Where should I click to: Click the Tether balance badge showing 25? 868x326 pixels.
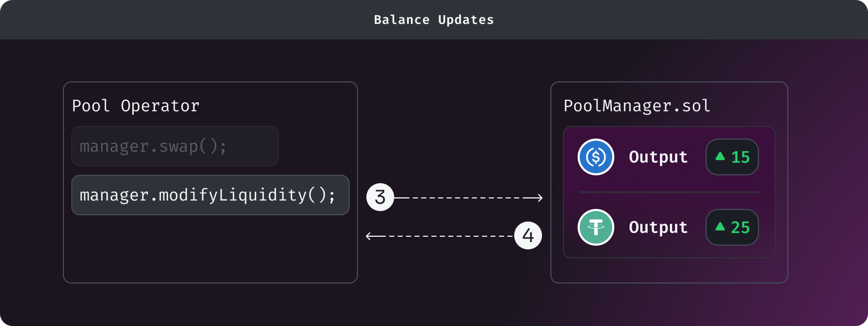pos(732,227)
